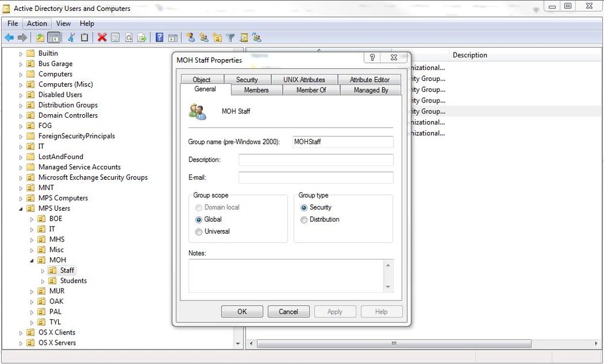This screenshot has width=604, height=364.
Task: Expand the Builtin tree node
Action: [x=21, y=54]
